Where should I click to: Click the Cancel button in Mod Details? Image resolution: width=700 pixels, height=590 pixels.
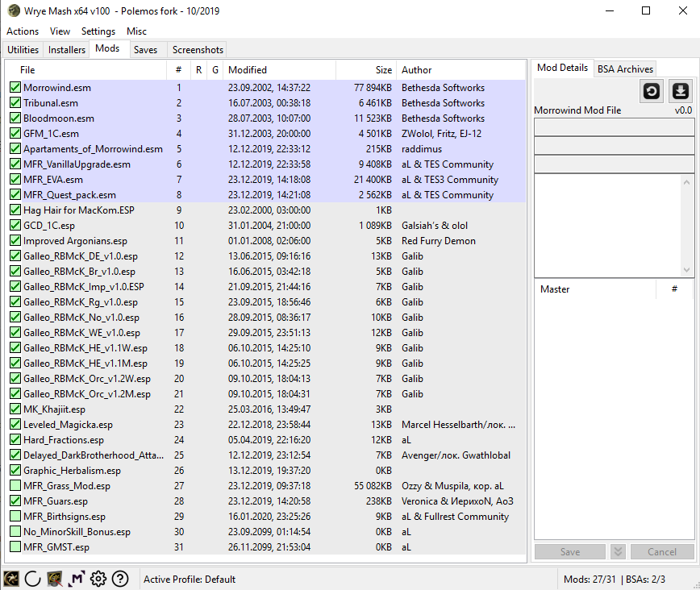coord(662,551)
